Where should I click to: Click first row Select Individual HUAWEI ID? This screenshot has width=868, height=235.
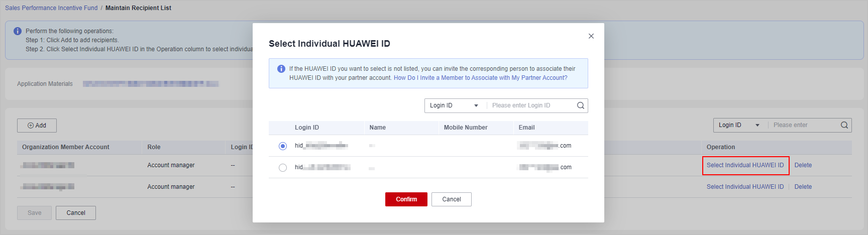[745, 165]
